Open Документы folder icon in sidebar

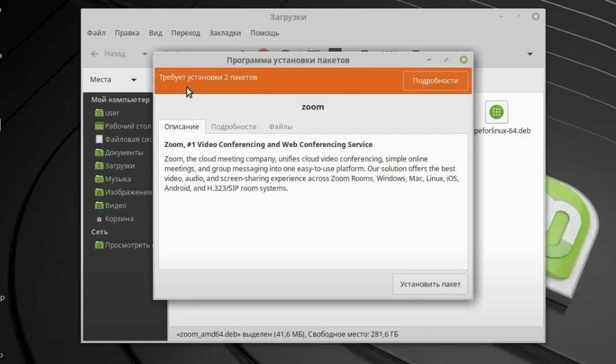[x=99, y=152]
